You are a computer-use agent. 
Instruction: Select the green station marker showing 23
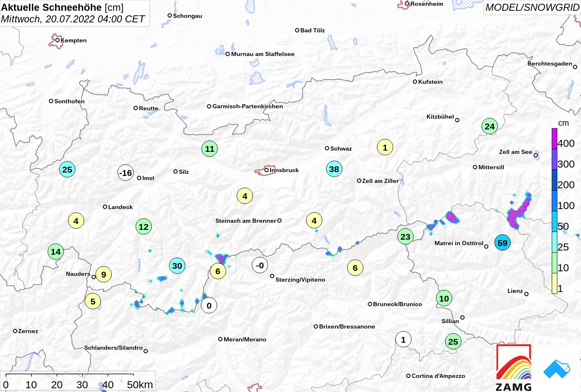pyautogui.click(x=405, y=237)
